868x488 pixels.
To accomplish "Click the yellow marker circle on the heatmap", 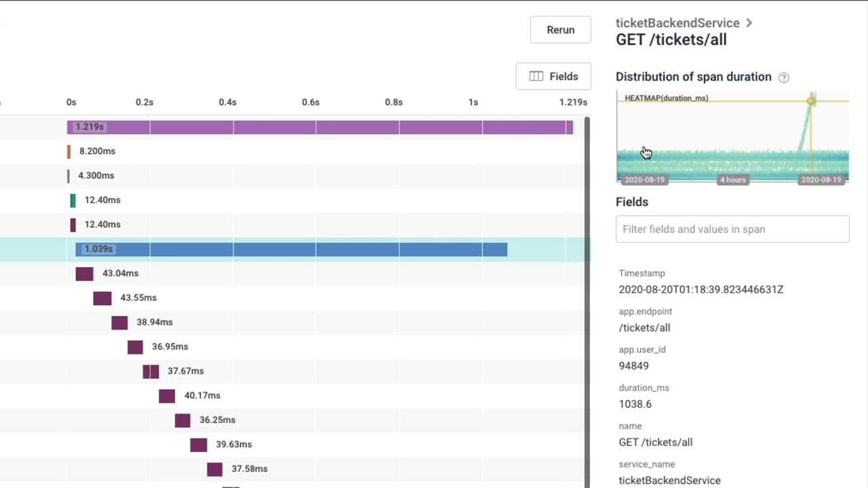I will pyautogui.click(x=811, y=102).
